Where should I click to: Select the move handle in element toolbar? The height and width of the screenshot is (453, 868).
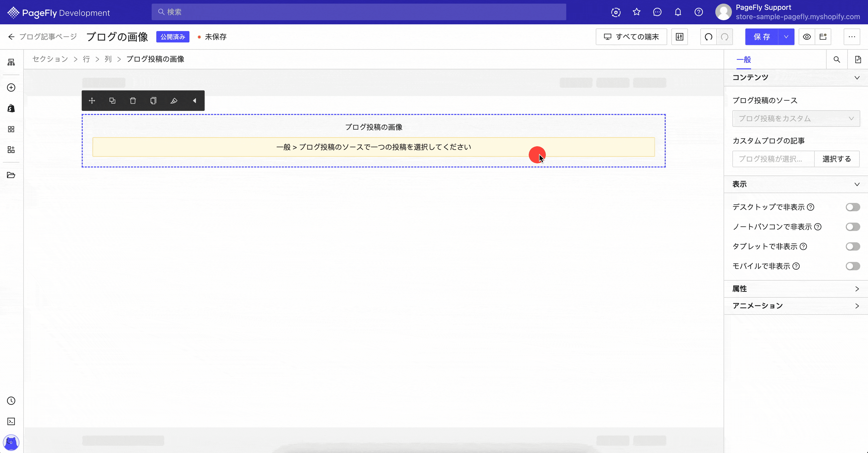[92, 100]
